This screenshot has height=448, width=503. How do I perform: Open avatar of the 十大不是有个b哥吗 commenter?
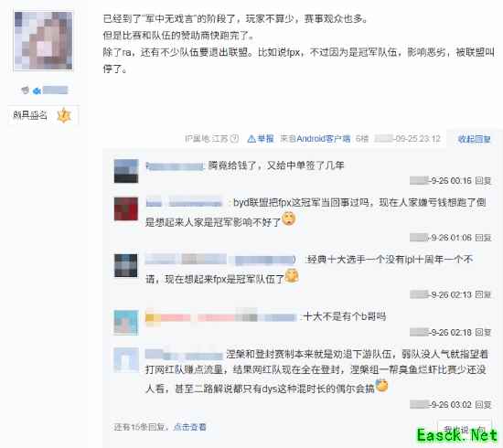click(126, 323)
